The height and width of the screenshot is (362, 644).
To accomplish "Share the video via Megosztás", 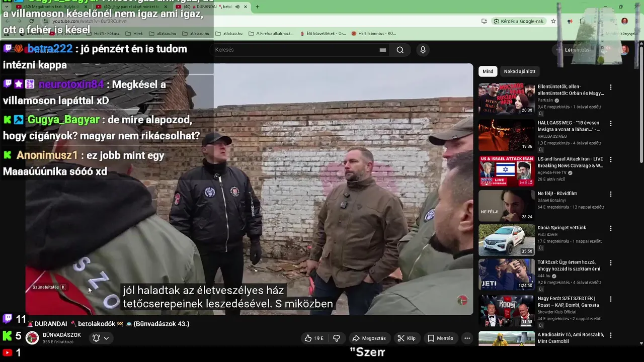I will coord(369,338).
